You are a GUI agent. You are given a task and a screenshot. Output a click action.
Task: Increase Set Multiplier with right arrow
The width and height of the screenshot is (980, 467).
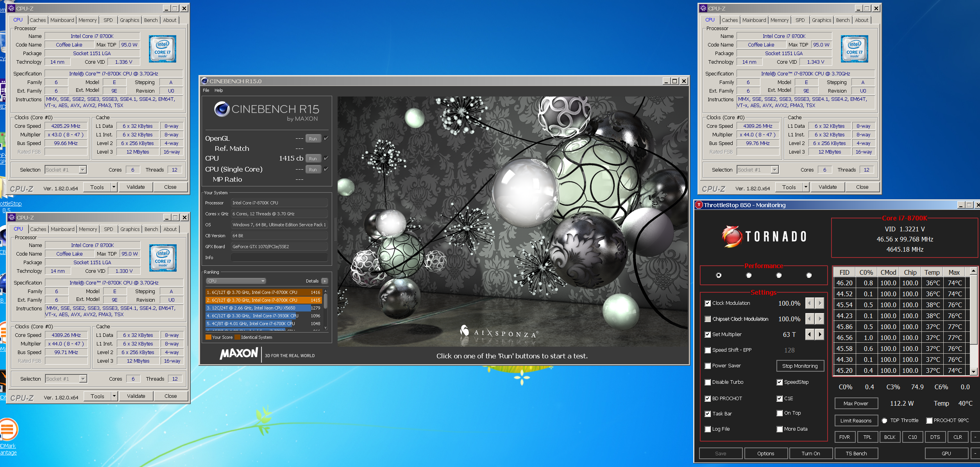click(820, 334)
